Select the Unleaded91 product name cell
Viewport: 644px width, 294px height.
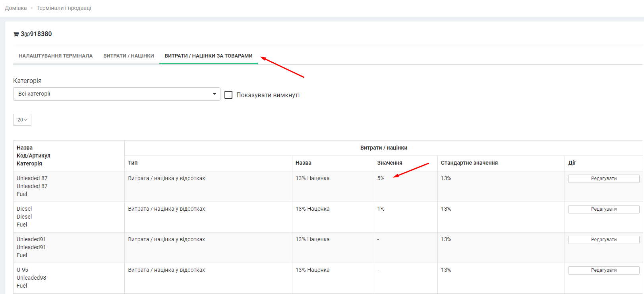coord(31,240)
